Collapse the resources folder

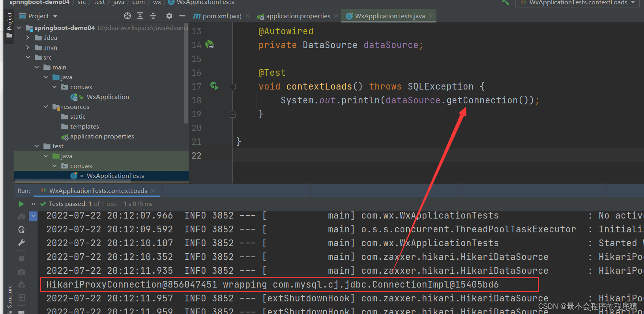click(46, 107)
